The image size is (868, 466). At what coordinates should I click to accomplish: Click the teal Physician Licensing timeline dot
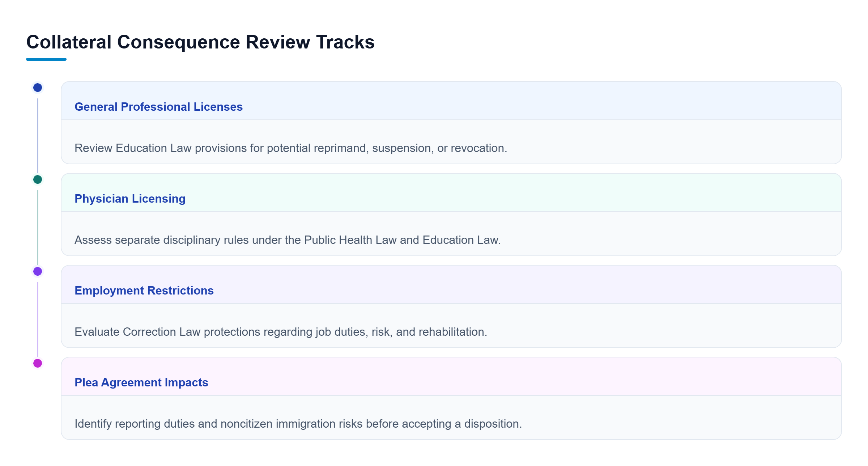point(38,179)
